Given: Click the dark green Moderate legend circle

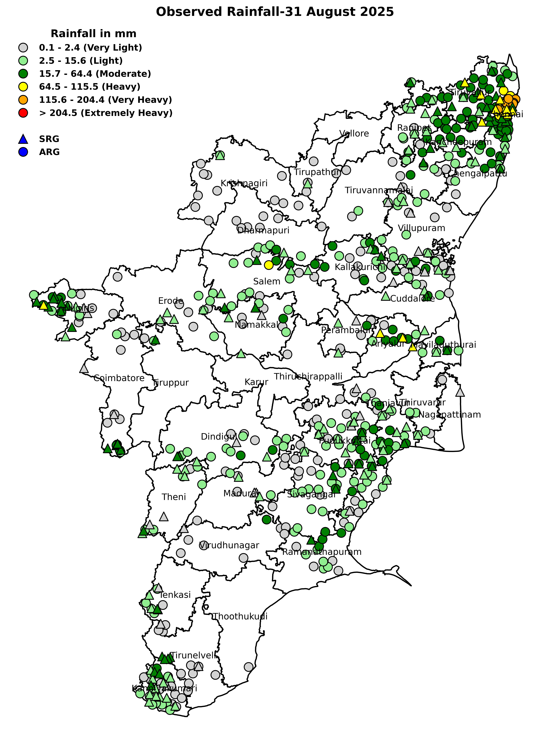Looking at the screenshot, I should [23, 74].
